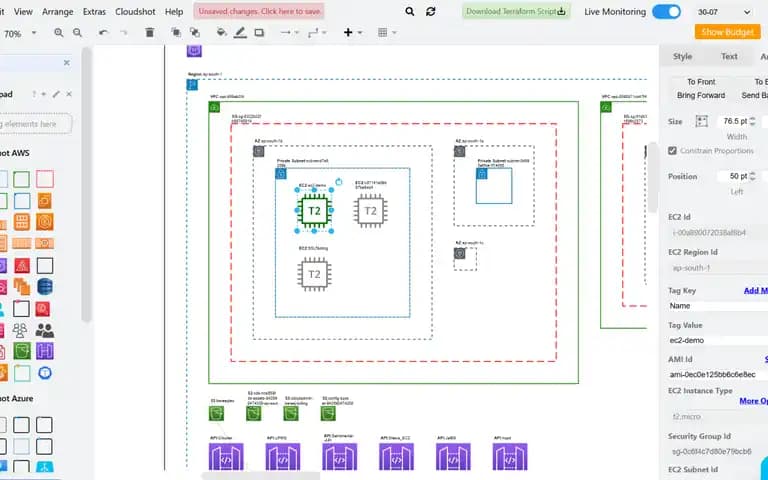Click the canvas horizontal scrollbar
The height and width of the screenshot is (480, 768).
(x=261, y=476)
